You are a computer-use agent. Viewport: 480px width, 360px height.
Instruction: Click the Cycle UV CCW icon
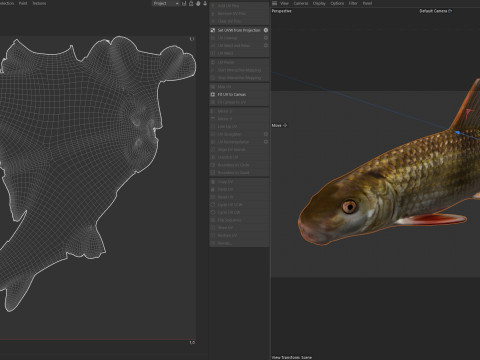pyautogui.click(x=213, y=205)
